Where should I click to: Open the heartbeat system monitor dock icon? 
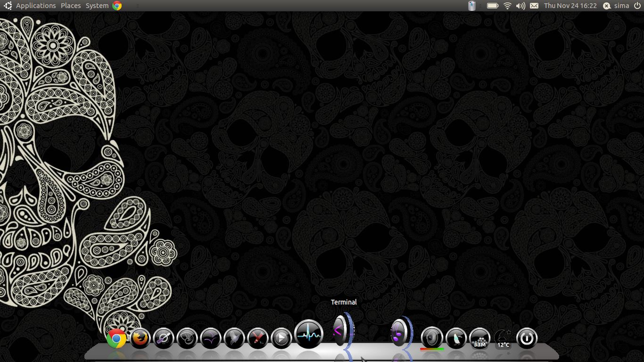pyautogui.click(x=309, y=334)
